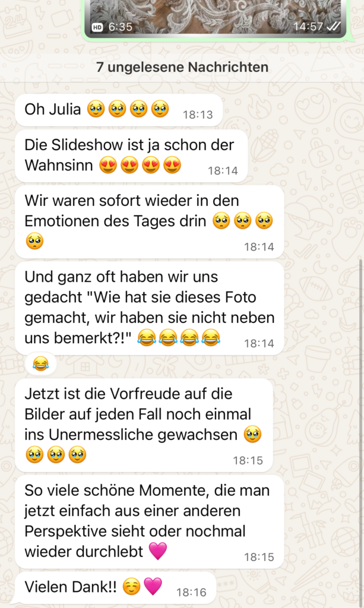Tap the 'Die Slideshow ist ja schon' message
This screenshot has height=608, width=364.
[131, 156]
